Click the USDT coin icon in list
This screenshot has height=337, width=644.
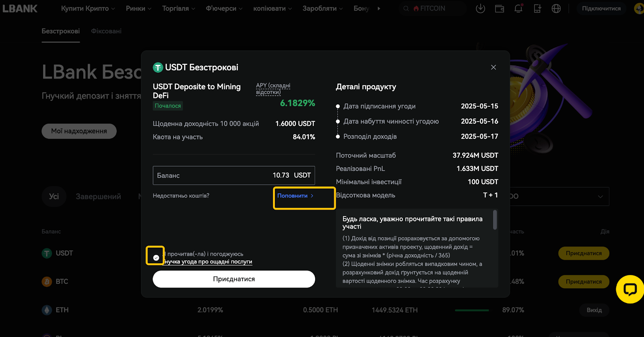pyautogui.click(x=47, y=253)
